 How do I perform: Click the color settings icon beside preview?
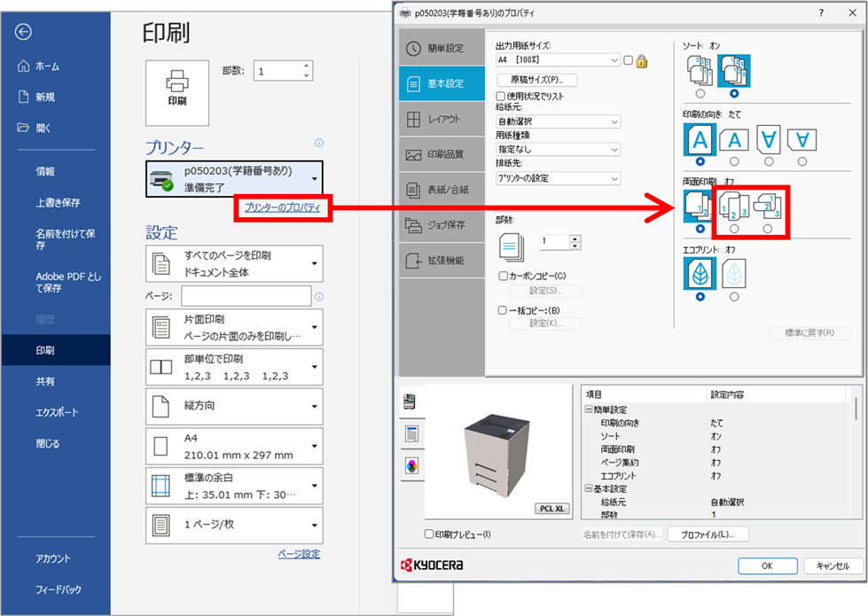tap(411, 465)
